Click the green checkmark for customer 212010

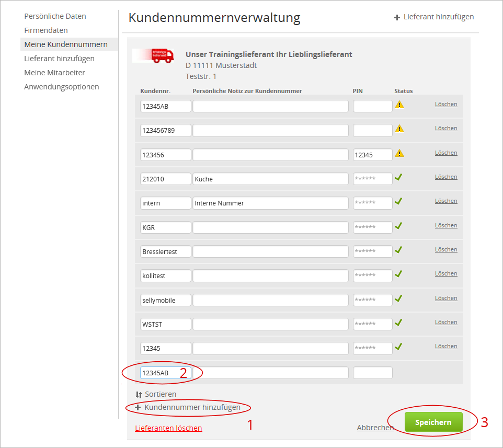(398, 177)
